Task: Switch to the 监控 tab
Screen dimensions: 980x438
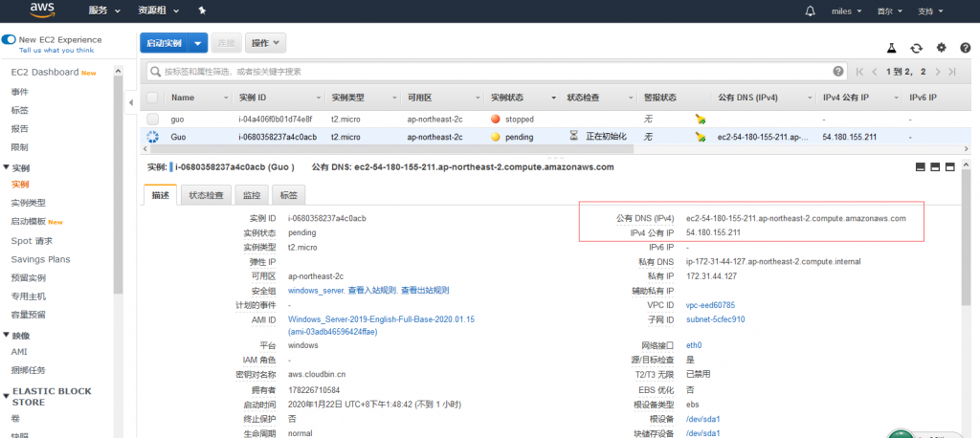Action: click(x=252, y=195)
